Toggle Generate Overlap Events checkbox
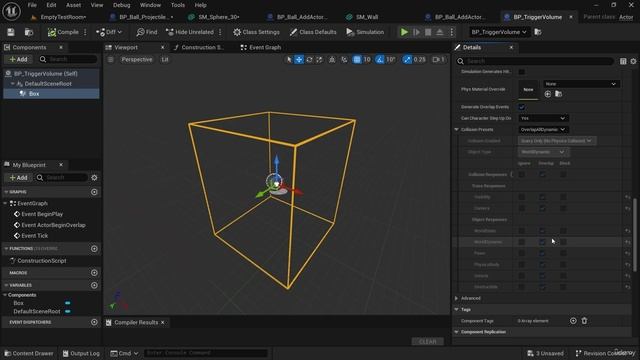The image size is (640, 360). 522,107
